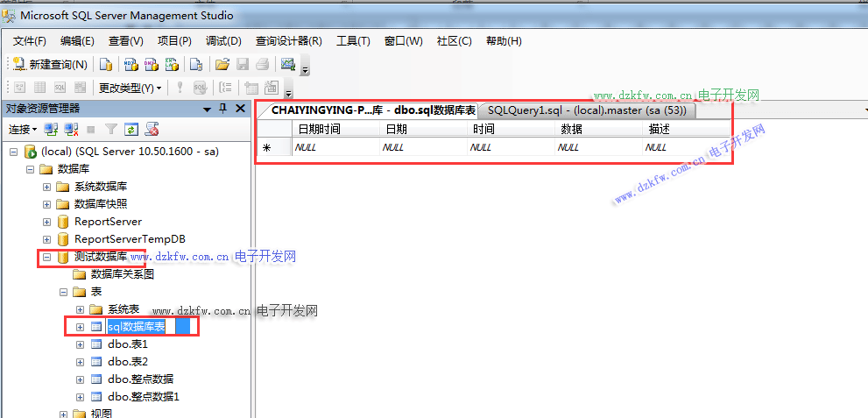Click the Database Engine Query icon
Viewport: 868px width, 418px height.
[x=105, y=64]
